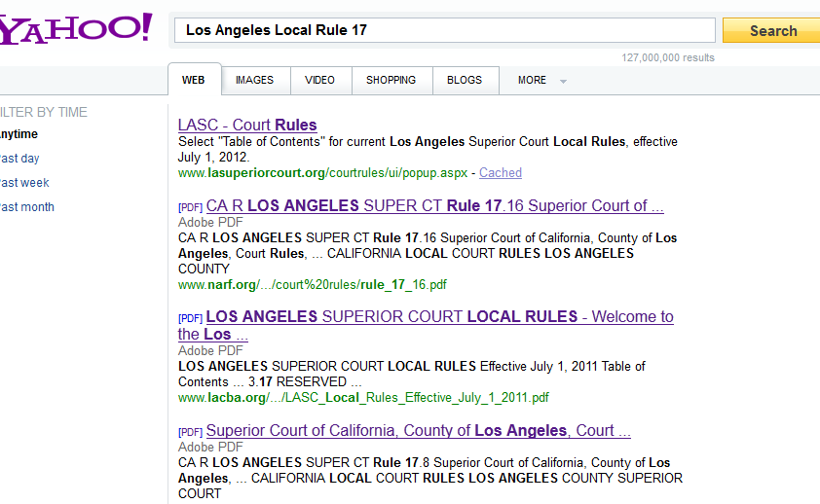Screen dimensions: 820x504
Task: Open the BLOGS tab
Action: (465, 80)
